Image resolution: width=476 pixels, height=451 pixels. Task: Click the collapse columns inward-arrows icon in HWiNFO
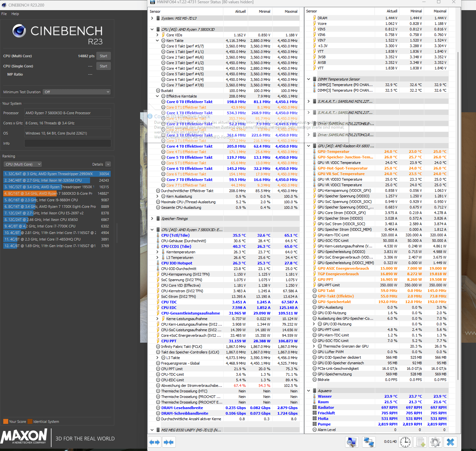[x=169, y=442]
